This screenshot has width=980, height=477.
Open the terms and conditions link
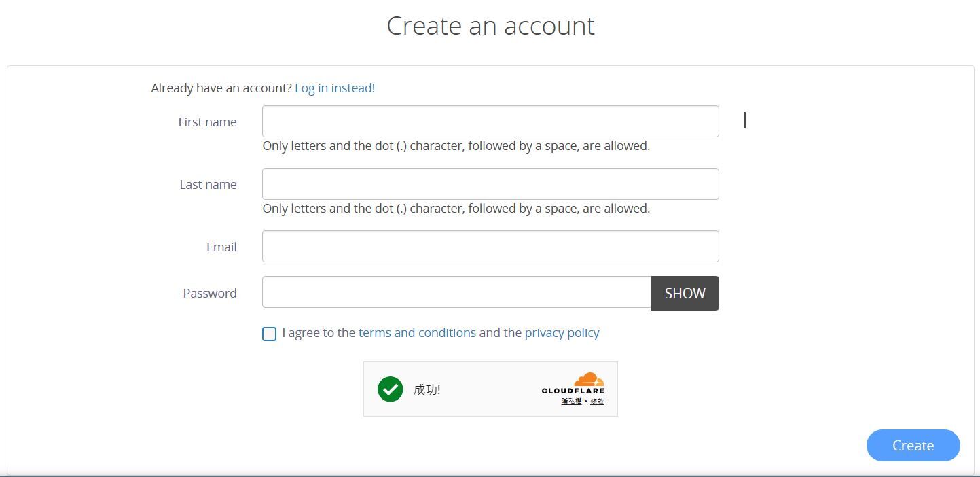[417, 332]
